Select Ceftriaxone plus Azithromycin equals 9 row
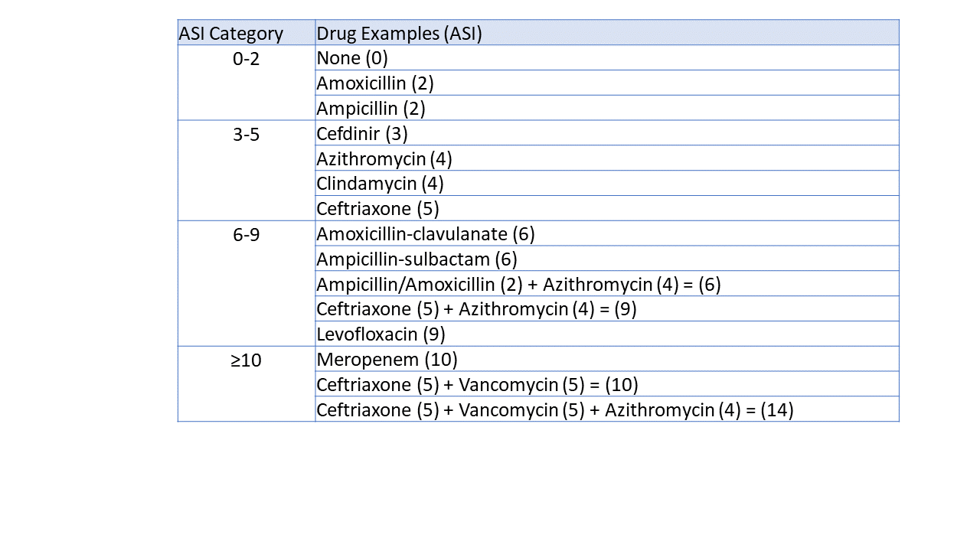980x551 pixels. pyautogui.click(x=607, y=308)
